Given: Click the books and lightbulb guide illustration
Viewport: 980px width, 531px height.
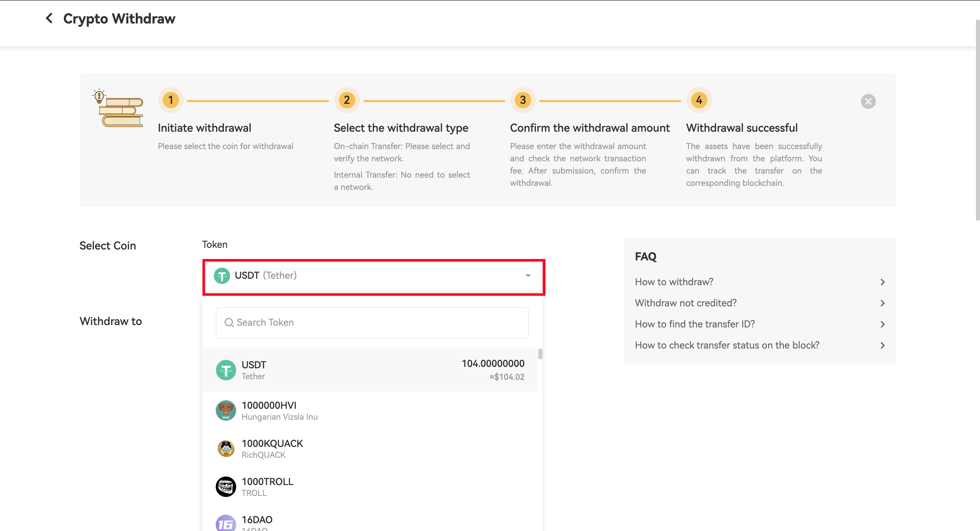Looking at the screenshot, I should [x=119, y=108].
